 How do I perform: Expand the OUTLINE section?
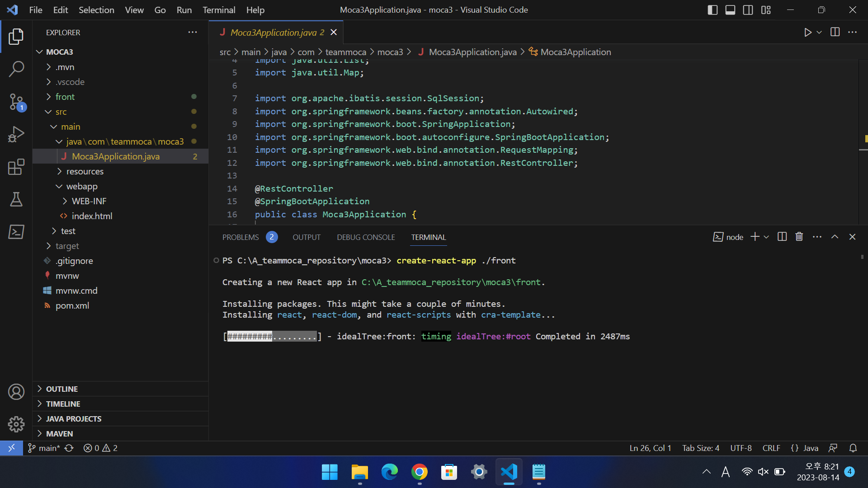(x=62, y=389)
